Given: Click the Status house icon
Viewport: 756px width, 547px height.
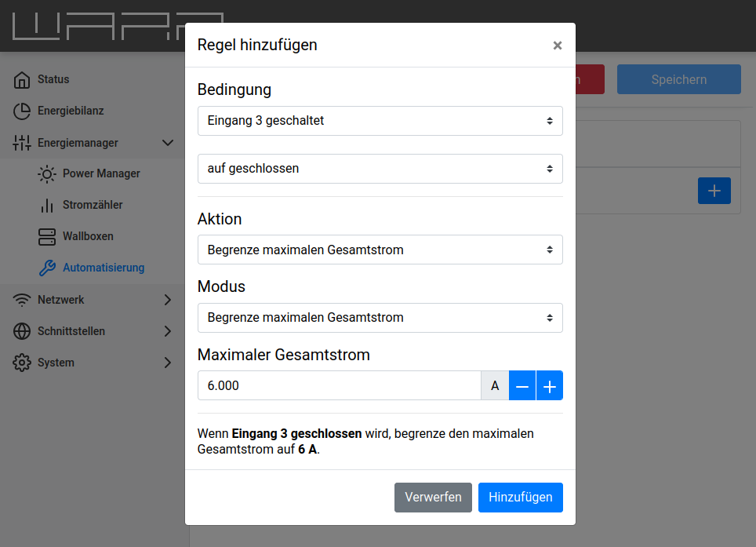Looking at the screenshot, I should click(22, 80).
